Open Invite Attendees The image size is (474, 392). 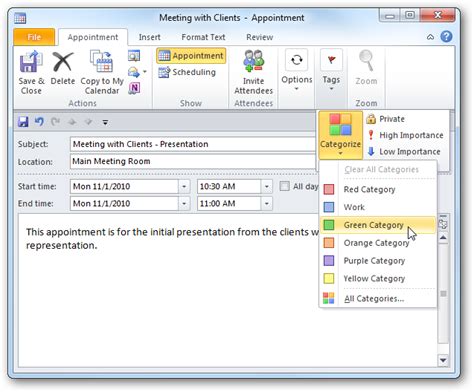253,72
